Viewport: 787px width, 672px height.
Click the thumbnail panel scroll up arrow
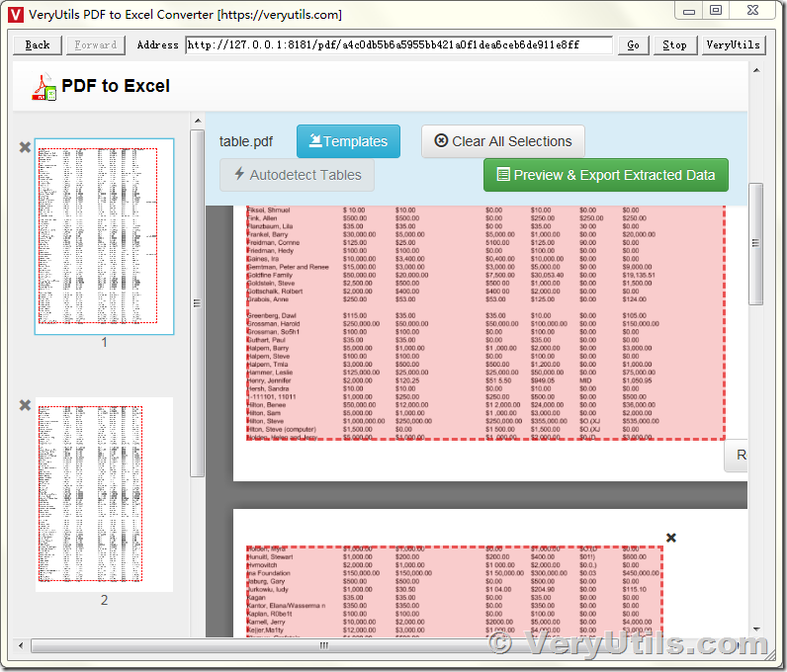point(198,121)
